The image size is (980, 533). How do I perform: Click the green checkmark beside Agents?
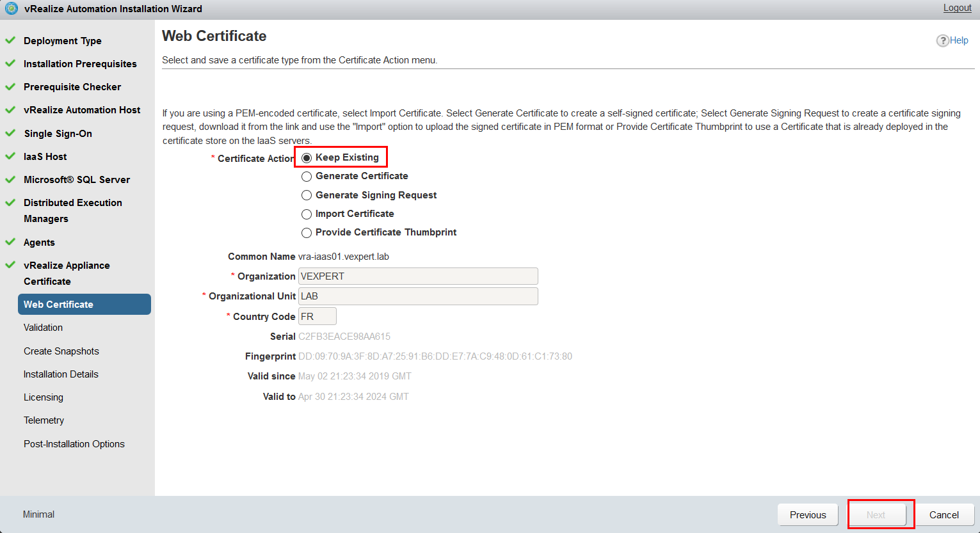10,242
